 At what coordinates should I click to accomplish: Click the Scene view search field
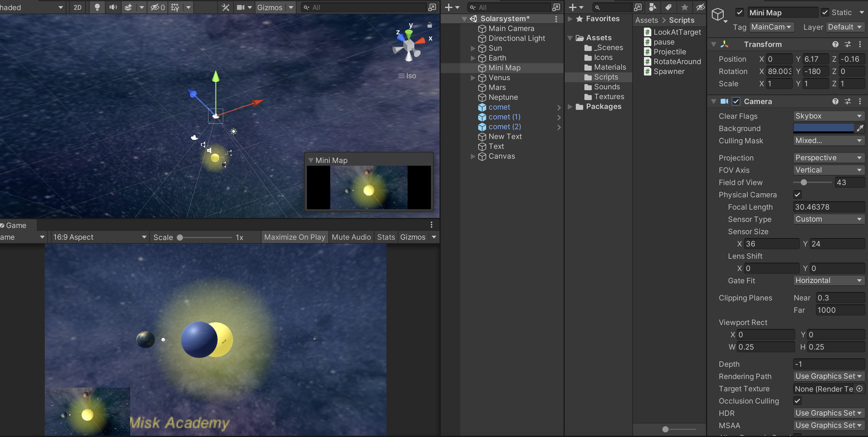click(364, 7)
